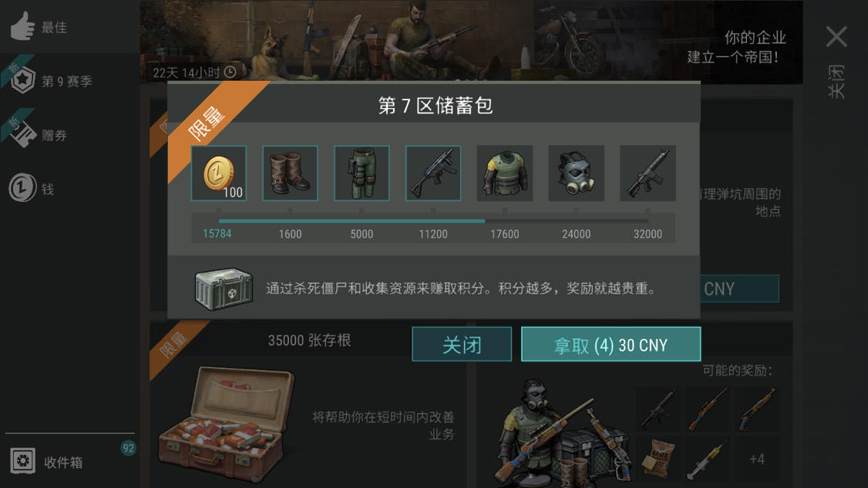Viewport: 868px width, 488px height.
Task: Click the metal supply crate icon
Action: (224, 289)
